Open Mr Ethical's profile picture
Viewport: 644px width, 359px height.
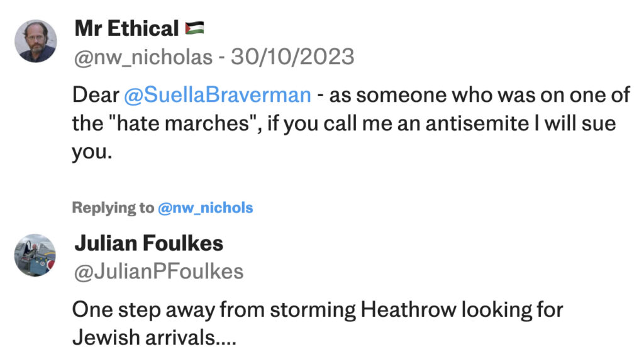[36, 41]
